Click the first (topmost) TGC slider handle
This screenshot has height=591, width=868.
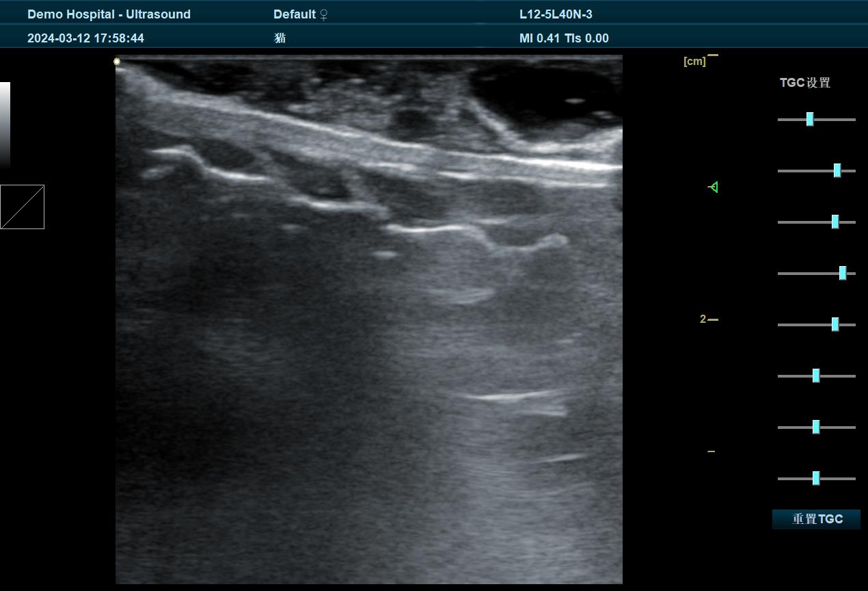810,119
